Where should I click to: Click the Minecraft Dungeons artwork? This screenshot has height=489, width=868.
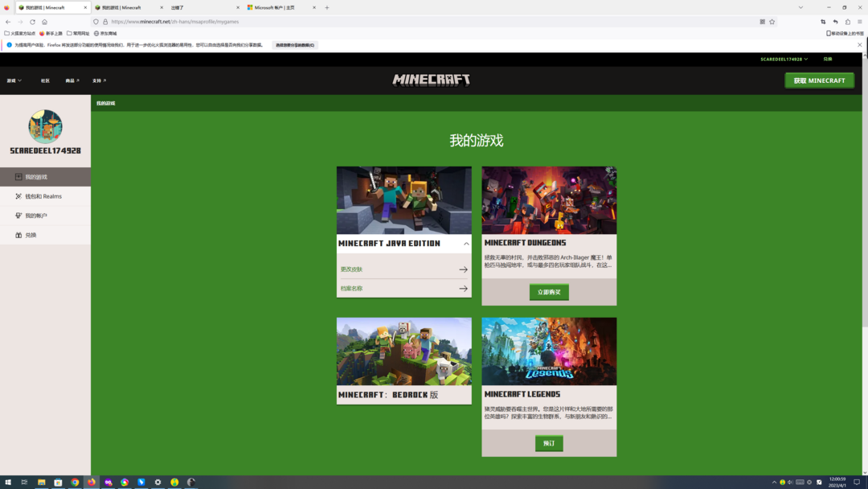pyautogui.click(x=549, y=200)
